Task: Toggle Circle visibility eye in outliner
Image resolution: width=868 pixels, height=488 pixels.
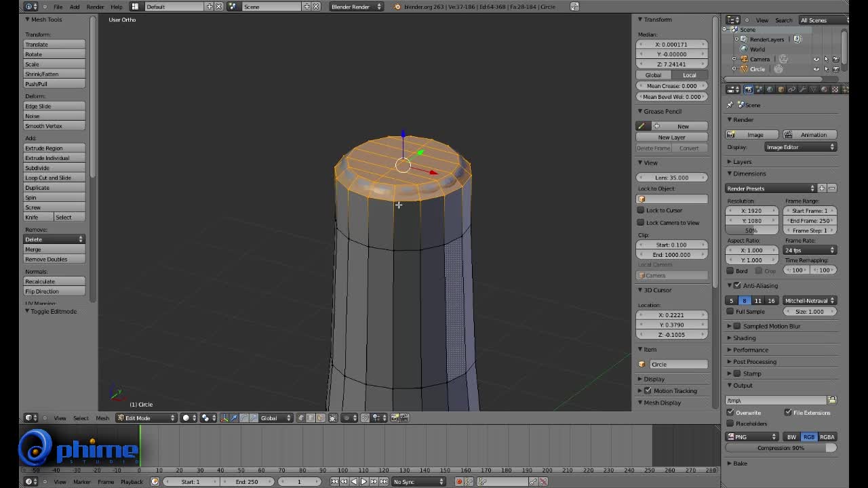Action: (x=816, y=69)
